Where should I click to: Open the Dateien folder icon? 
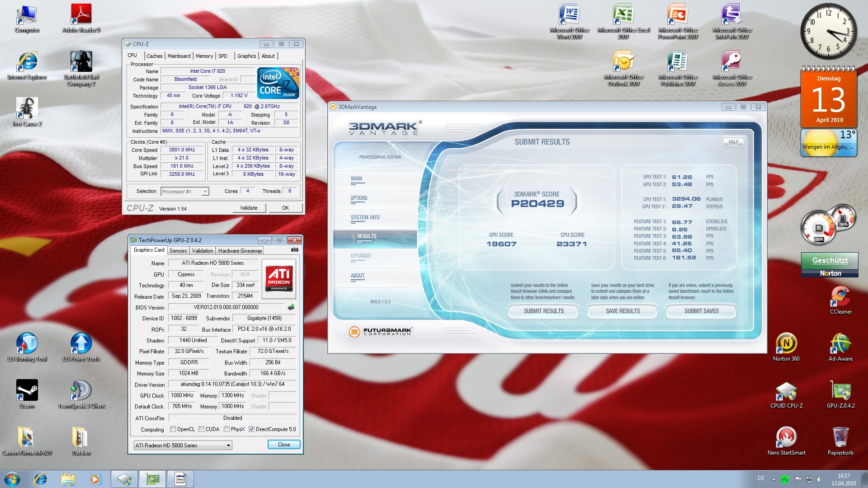pos(81,441)
